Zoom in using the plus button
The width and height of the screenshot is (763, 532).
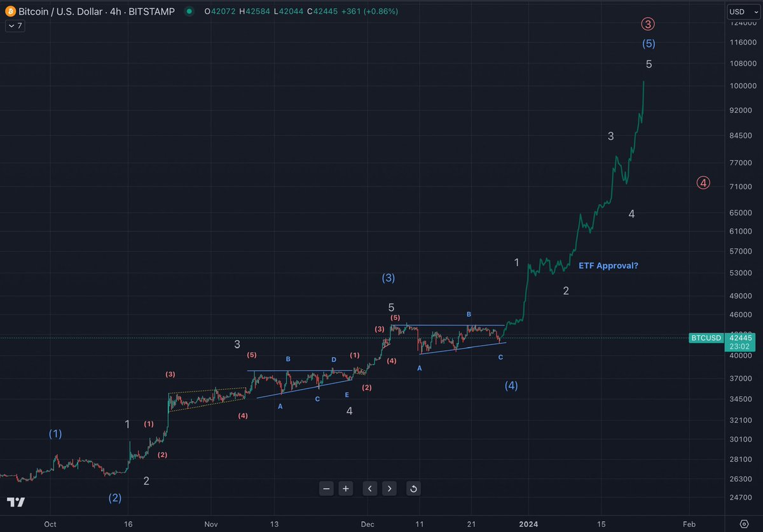click(345, 488)
